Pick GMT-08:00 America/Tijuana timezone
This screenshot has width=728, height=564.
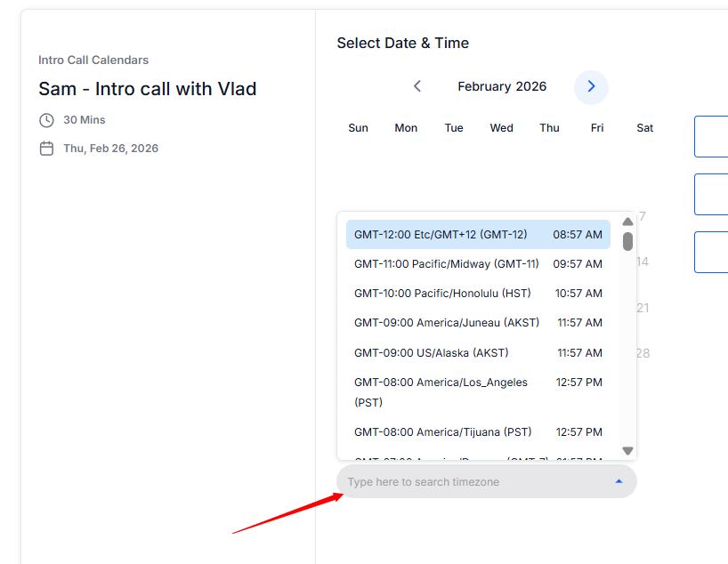(478, 432)
